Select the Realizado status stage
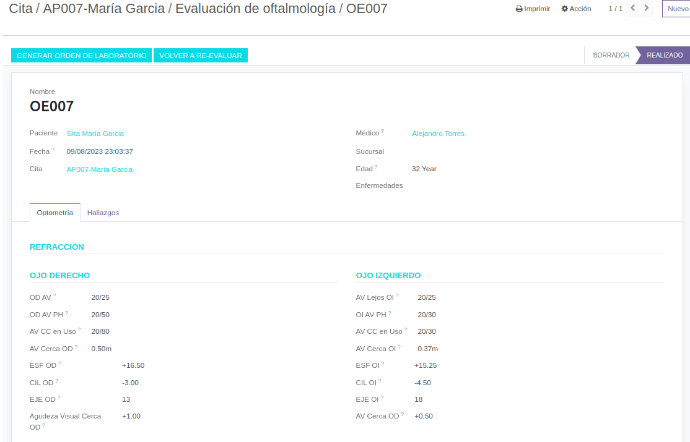690x442 pixels. 664,55
